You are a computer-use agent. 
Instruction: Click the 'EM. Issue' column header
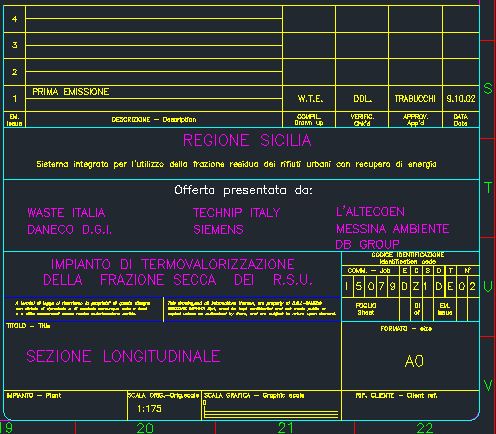click(x=14, y=120)
